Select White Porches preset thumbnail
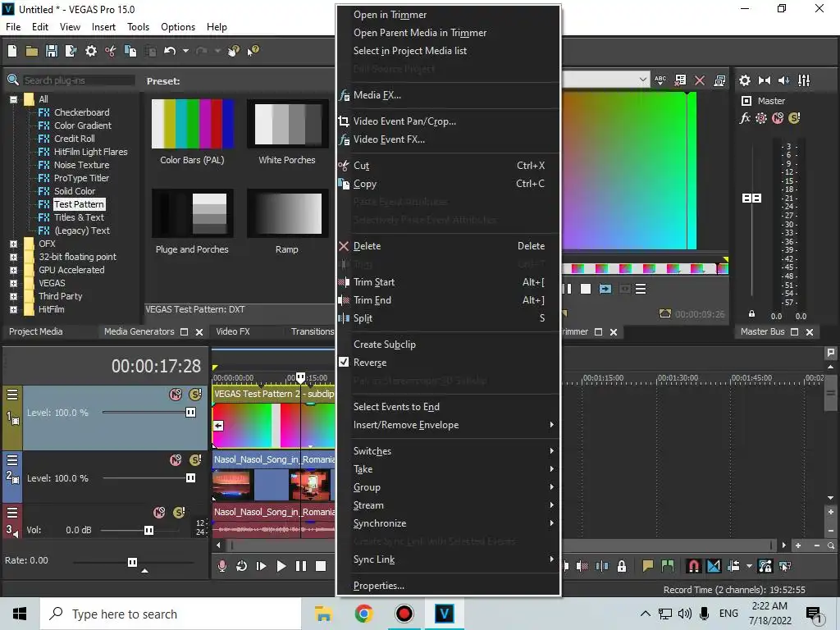Image resolution: width=840 pixels, height=630 pixels. point(288,124)
